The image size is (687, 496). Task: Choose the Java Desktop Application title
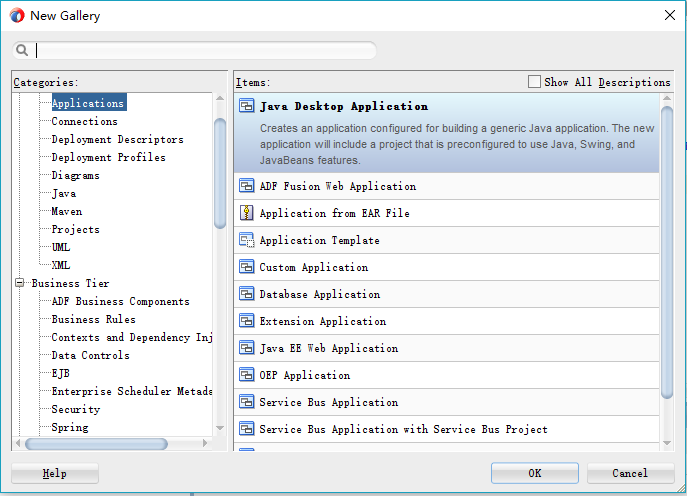pos(344,106)
